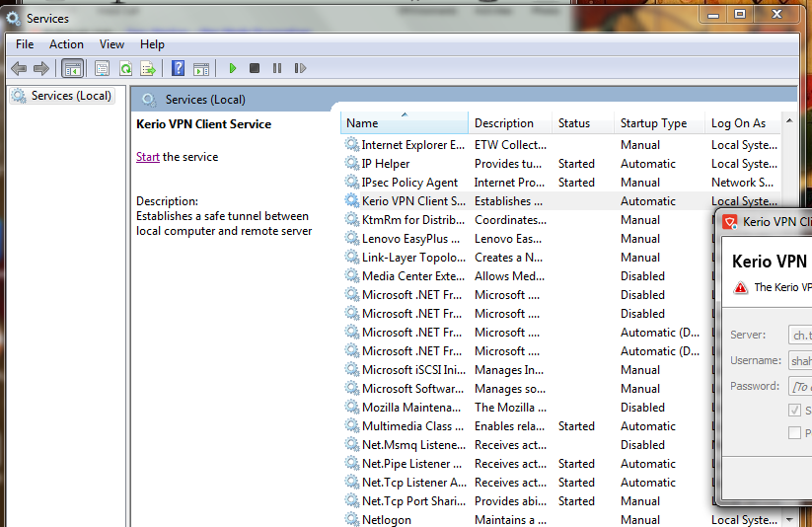
Task: Click Password field in Kerio VPN dialog
Action: point(800,386)
